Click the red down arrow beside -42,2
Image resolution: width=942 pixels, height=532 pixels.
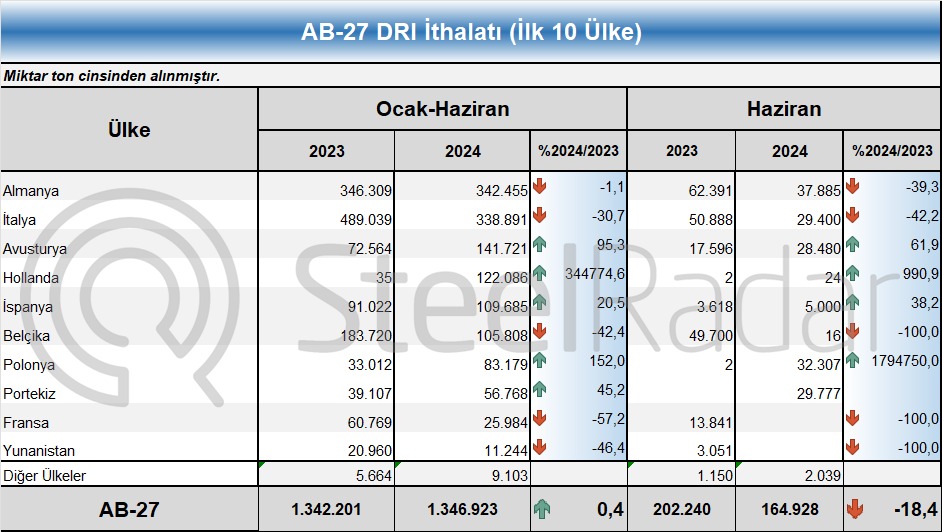coord(852,215)
